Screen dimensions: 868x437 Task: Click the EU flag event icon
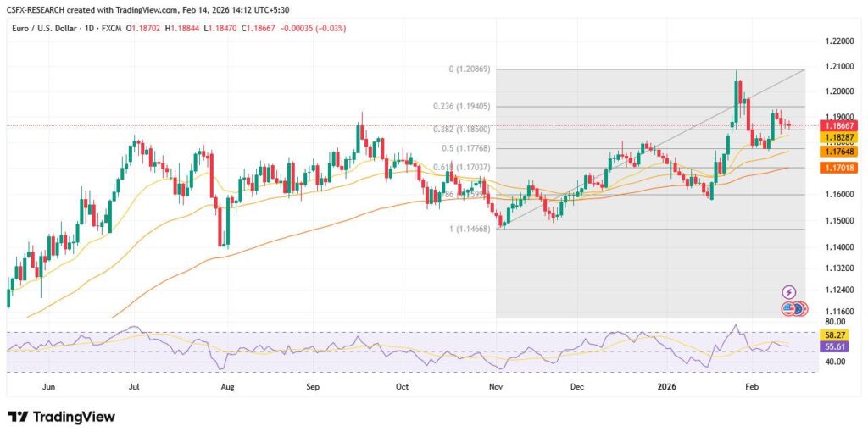[x=798, y=309]
